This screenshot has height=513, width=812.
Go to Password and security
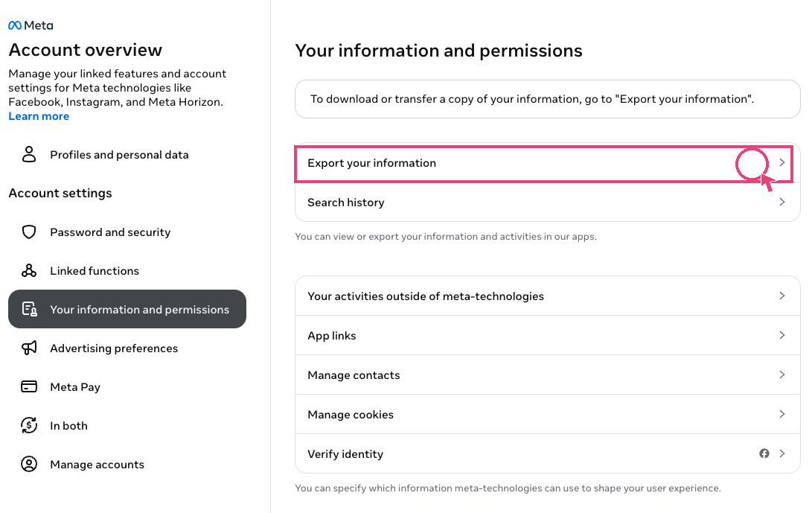point(127,232)
